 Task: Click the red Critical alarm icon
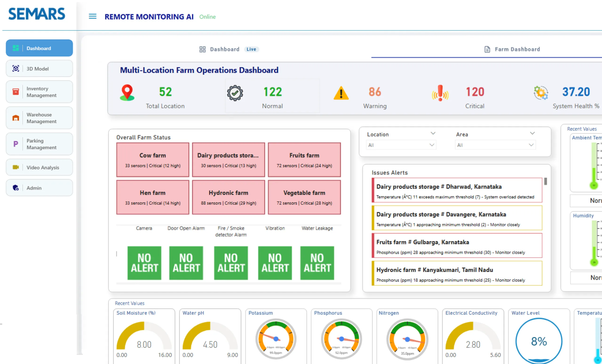[x=440, y=93]
